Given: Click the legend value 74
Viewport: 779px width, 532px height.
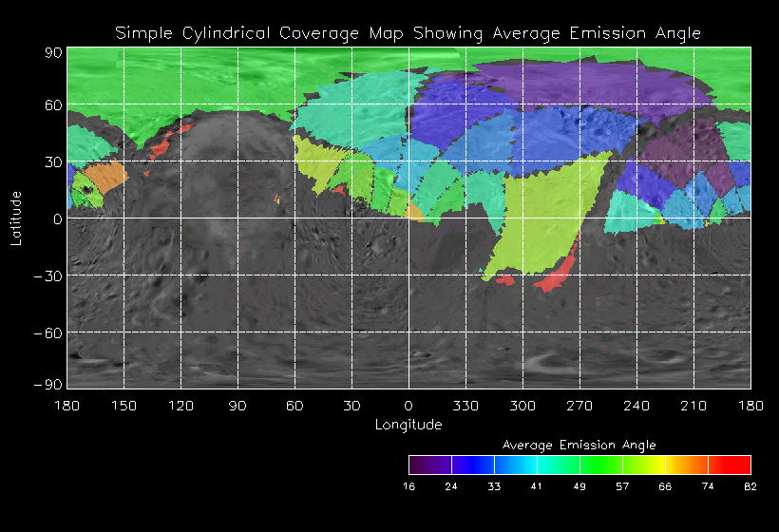Looking at the screenshot, I should [x=708, y=486].
